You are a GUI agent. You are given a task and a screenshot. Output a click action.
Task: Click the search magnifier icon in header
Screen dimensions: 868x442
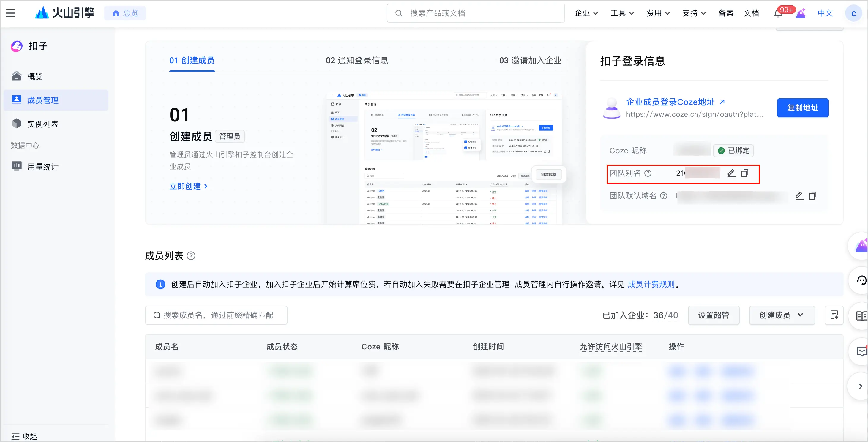click(399, 13)
